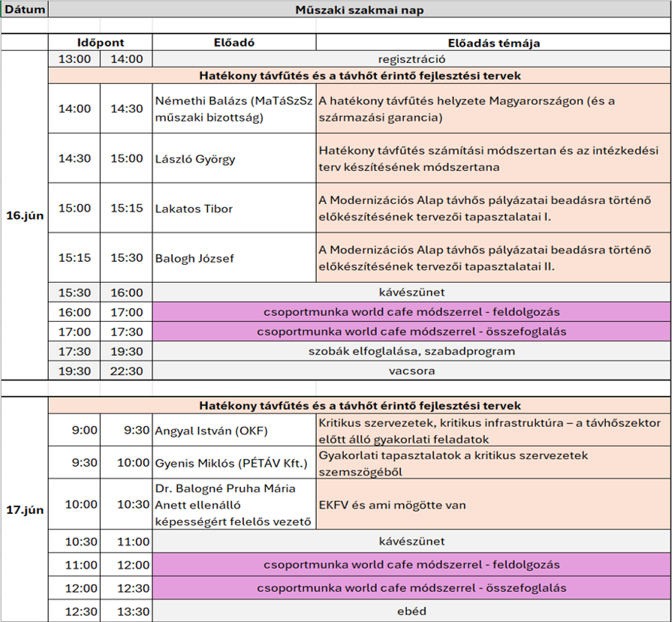Click the '16.jún' date cell

click(x=25, y=215)
